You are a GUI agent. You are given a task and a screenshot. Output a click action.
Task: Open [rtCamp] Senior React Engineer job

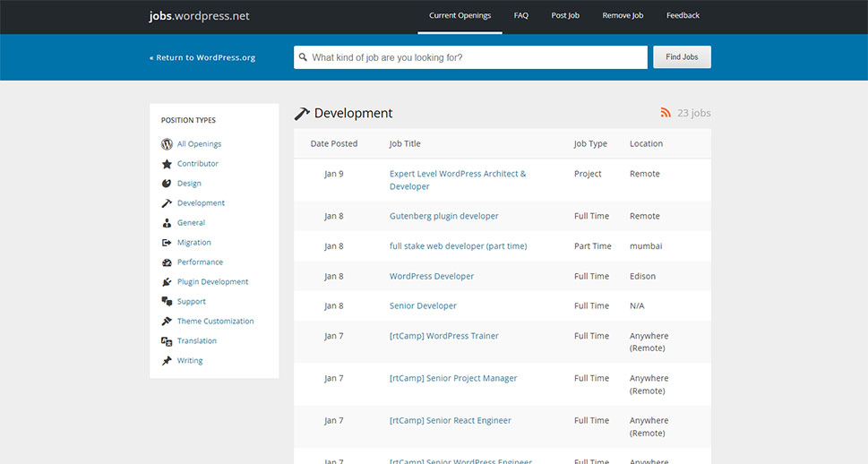point(451,420)
